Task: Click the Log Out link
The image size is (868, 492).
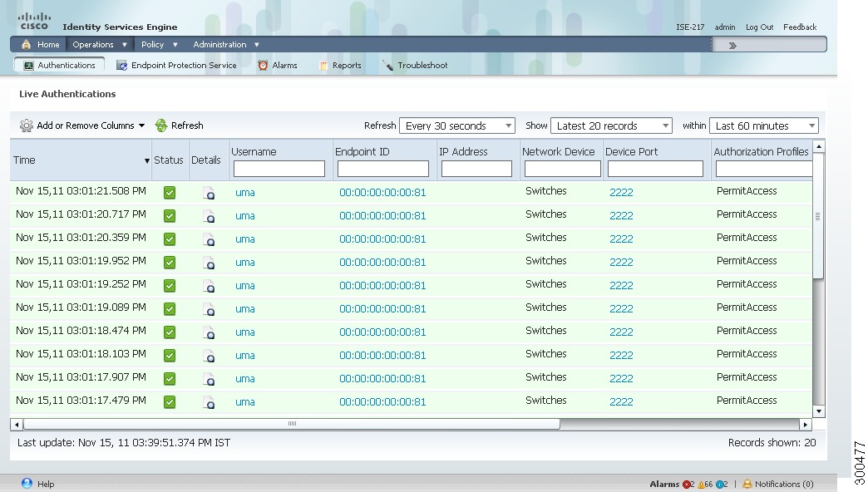Action: [x=760, y=27]
